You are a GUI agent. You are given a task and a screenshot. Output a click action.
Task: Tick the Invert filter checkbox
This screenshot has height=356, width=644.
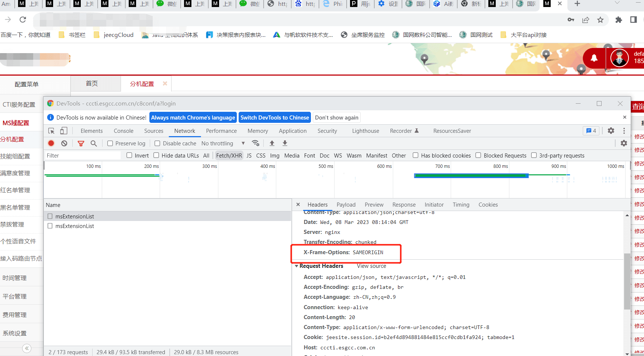129,155
